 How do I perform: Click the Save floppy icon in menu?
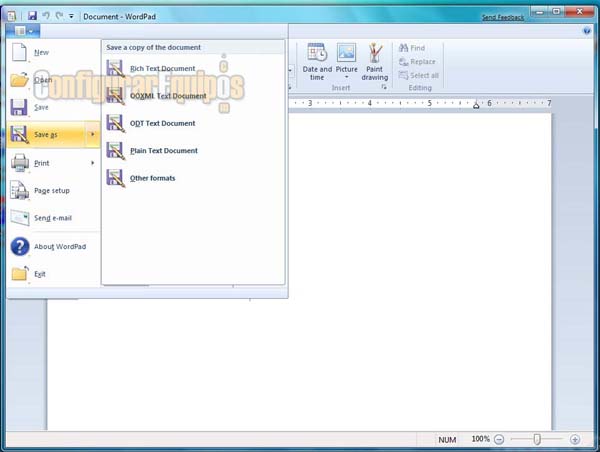coord(19,107)
